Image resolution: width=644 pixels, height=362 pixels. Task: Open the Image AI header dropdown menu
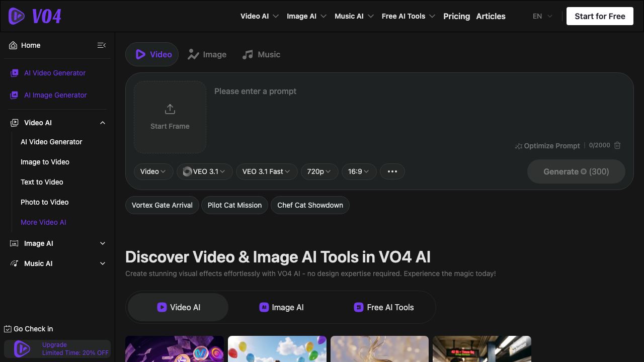pyautogui.click(x=307, y=16)
